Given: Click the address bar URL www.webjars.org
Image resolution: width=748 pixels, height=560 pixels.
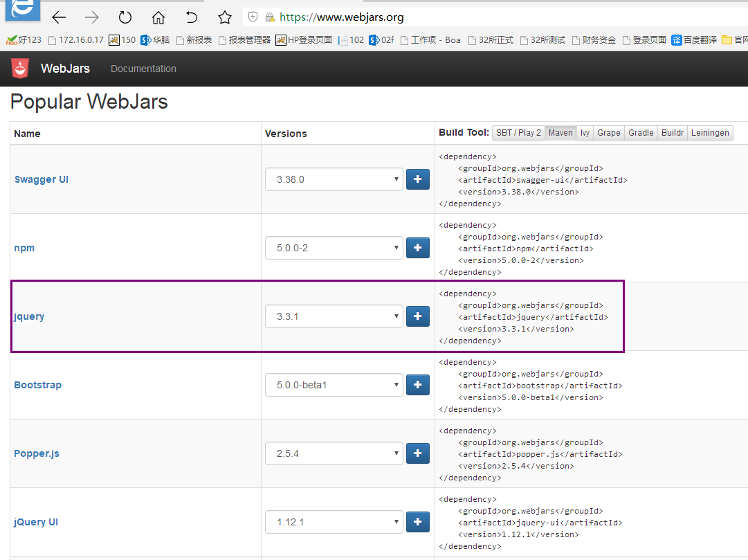Looking at the screenshot, I should tap(342, 17).
